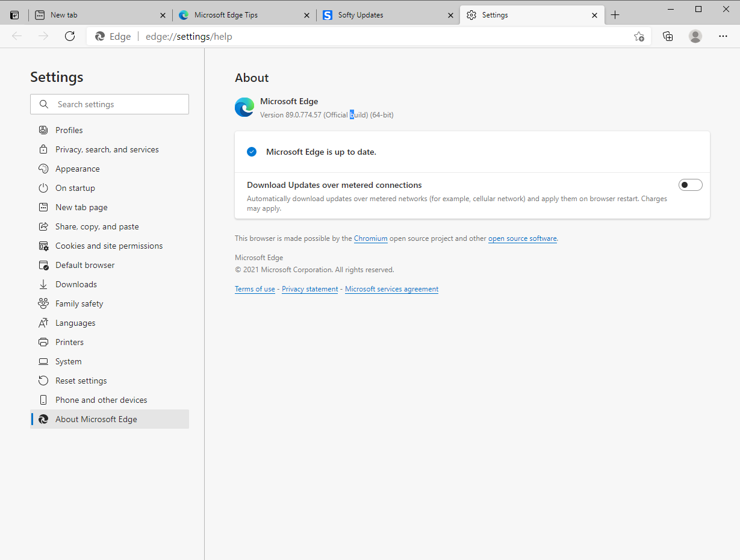This screenshot has height=560, width=740.
Task: Click the Share, copy, and paste icon
Action: [43, 226]
